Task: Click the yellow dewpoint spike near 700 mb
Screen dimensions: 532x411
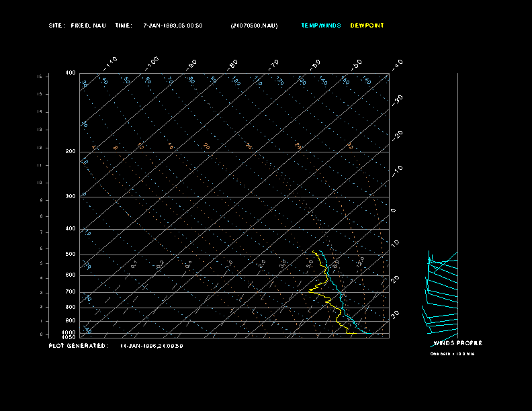Action: [x=312, y=290]
